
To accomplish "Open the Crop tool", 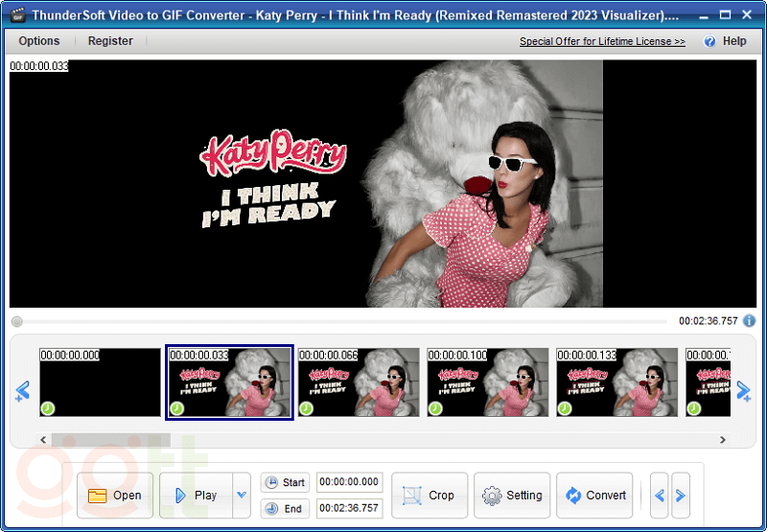I will 430,496.
